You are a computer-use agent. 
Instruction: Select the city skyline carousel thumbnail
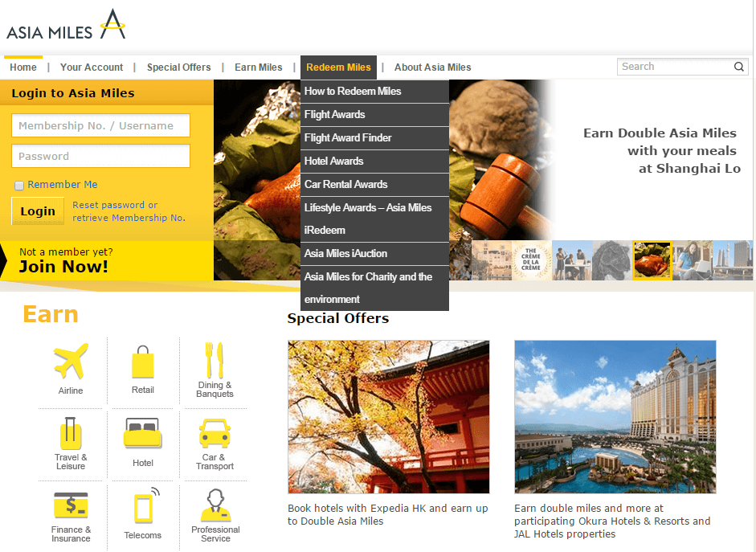733,260
